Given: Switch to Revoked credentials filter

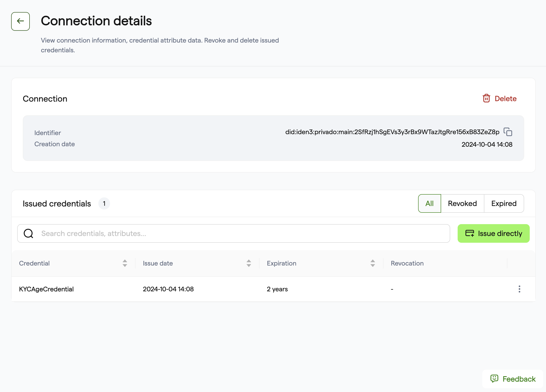Looking at the screenshot, I should 462,204.
